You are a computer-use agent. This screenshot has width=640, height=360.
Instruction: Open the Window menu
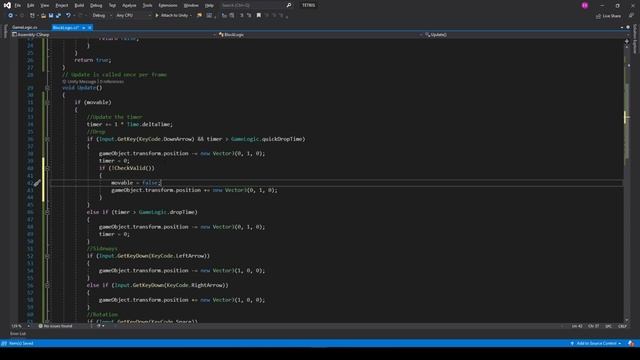pos(191,5)
